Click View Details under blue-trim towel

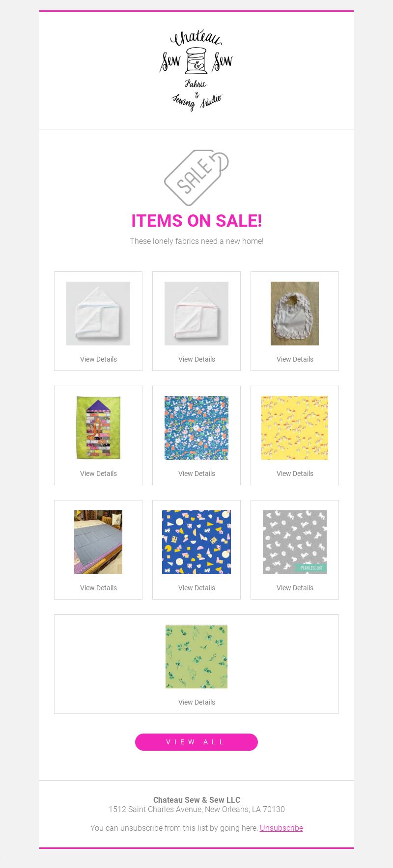(98, 359)
